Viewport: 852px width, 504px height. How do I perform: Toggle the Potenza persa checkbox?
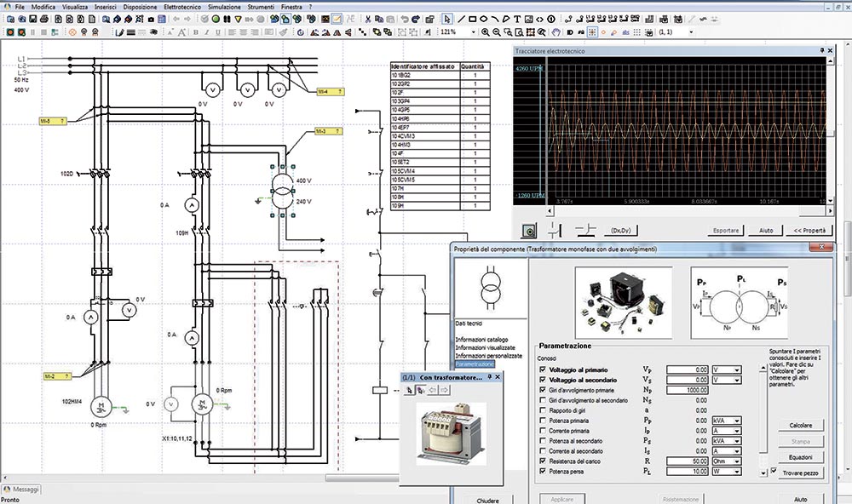tap(543, 471)
